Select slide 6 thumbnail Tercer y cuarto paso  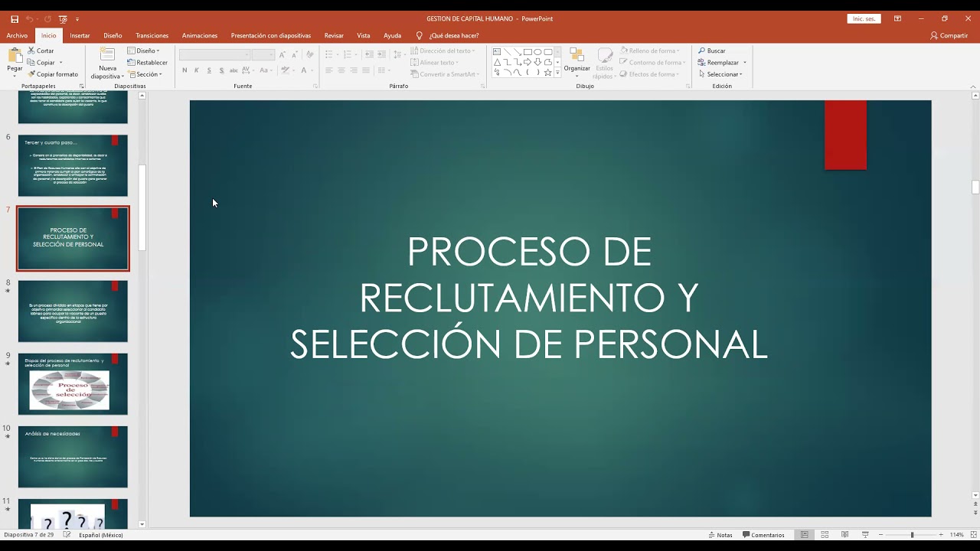click(73, 165)
